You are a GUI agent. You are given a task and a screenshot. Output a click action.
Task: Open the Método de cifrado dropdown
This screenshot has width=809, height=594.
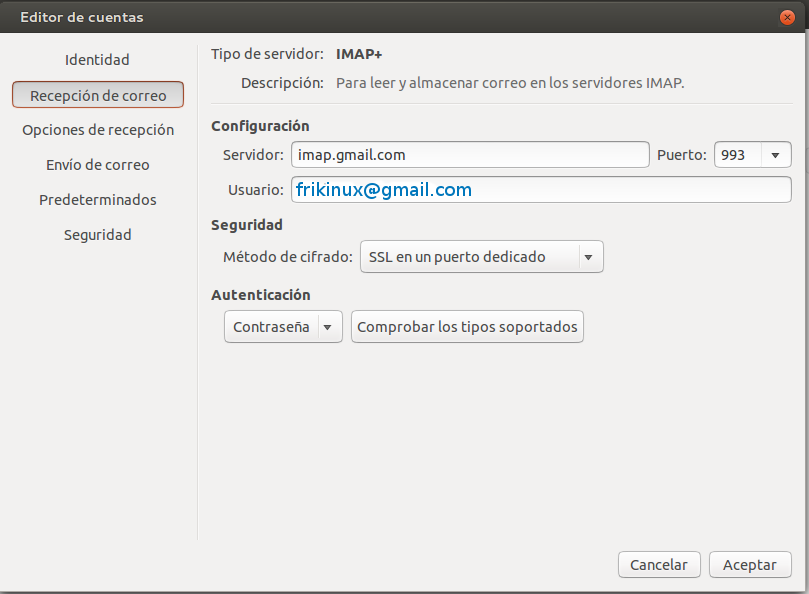481,256
